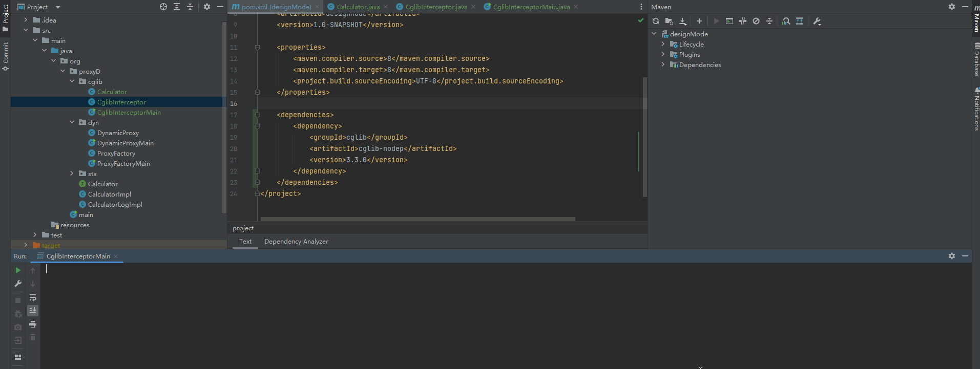The image size is (980, 369).
Task: Open Dependency Analyzer tab
Action: click(296, 242)
